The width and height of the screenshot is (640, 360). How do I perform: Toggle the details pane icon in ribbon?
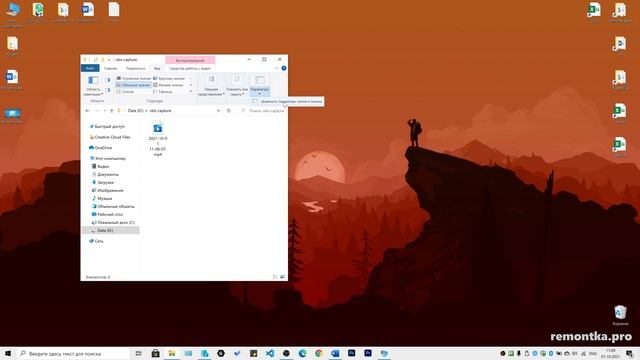(x=108, y=90)
